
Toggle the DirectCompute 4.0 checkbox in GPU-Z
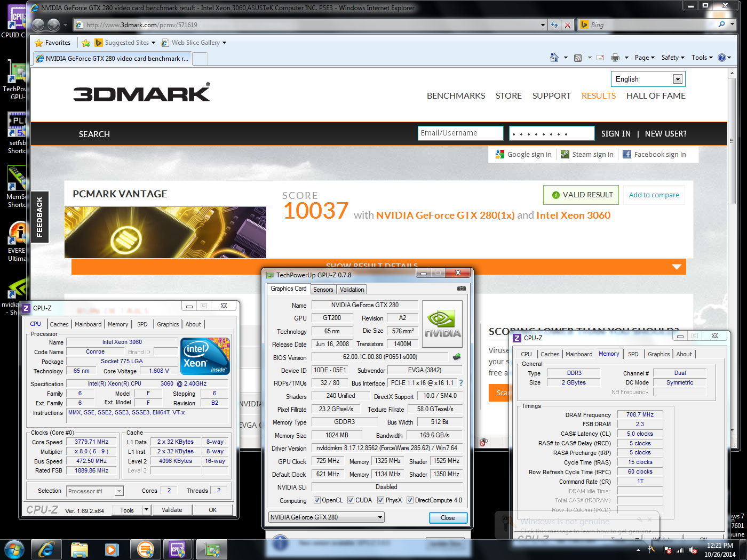[x=410, y=500]
